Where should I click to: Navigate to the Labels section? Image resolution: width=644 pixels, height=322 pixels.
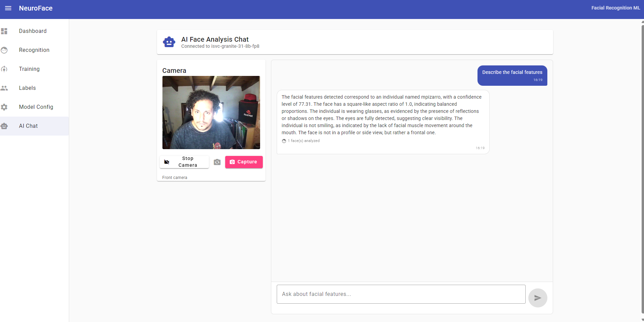[27, 88]
